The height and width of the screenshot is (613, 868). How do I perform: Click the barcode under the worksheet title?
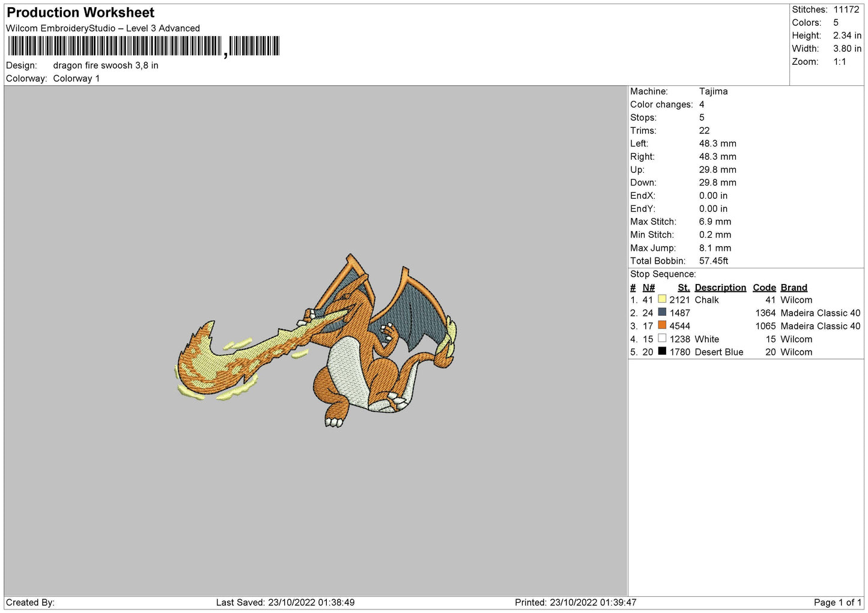[144, 46]
